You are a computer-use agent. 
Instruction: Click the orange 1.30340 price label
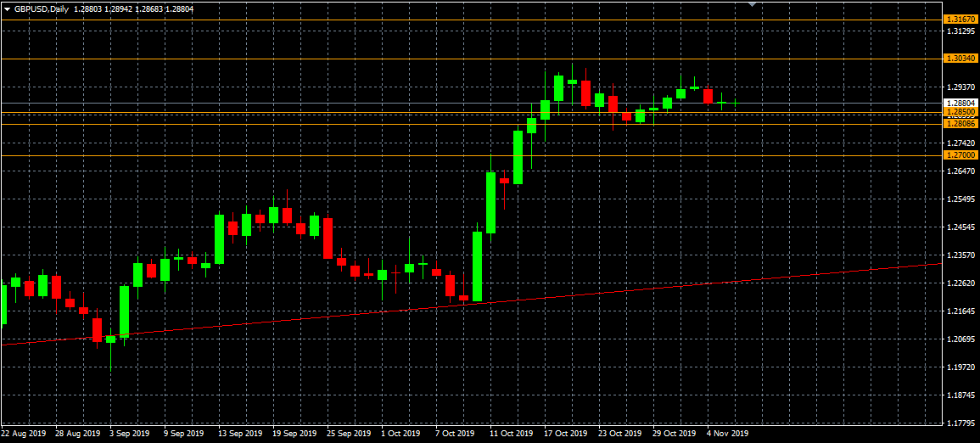pos(960,58)
